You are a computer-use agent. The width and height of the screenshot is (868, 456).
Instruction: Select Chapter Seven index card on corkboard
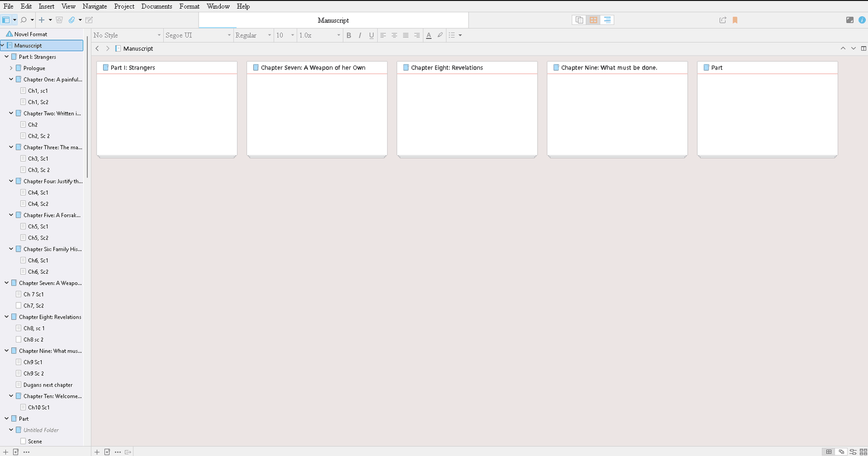pos(317,109)
